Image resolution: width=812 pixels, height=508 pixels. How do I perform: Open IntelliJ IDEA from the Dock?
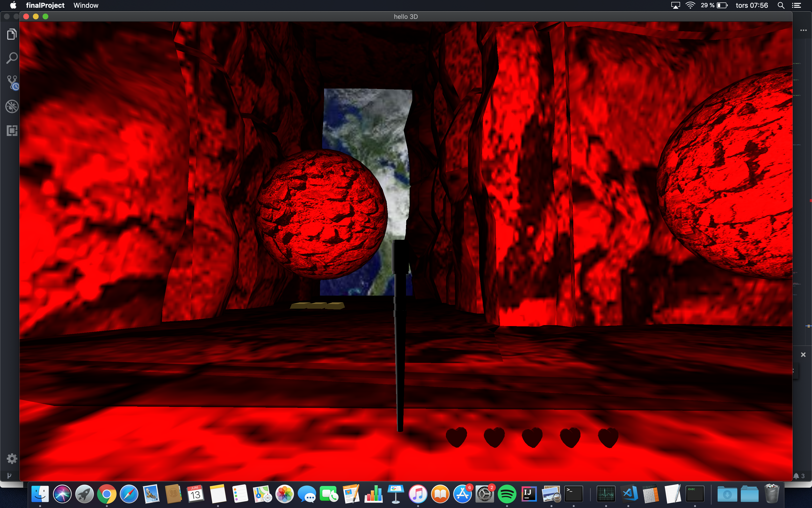click(x=529, y=494)
